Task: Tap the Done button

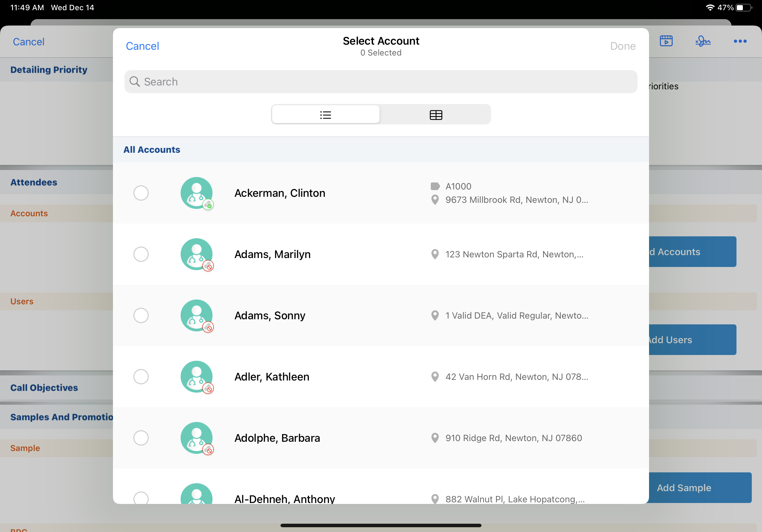Action: [623, 46]
